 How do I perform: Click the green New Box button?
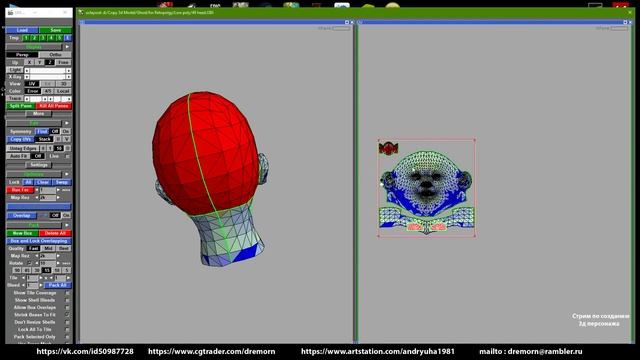tap(22, 233)
